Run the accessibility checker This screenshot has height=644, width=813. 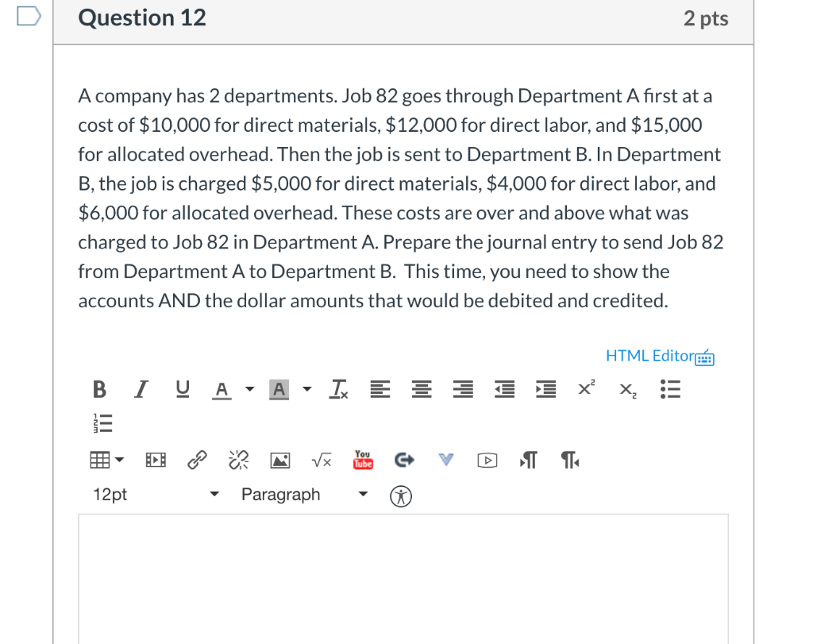[x=401, y=496]
